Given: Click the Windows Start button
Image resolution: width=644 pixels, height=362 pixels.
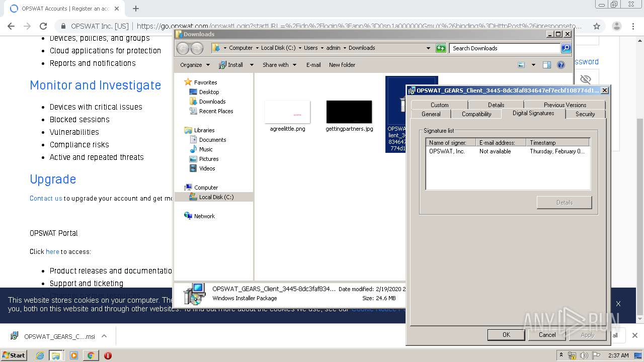Looking at the screenshot, I should (14, 355).
